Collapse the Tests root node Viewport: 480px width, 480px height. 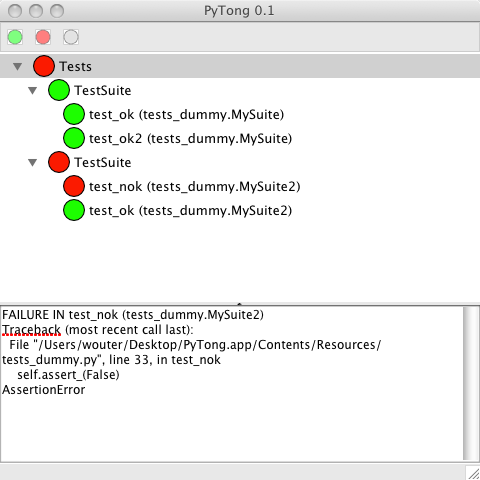(x=18, y=67)
